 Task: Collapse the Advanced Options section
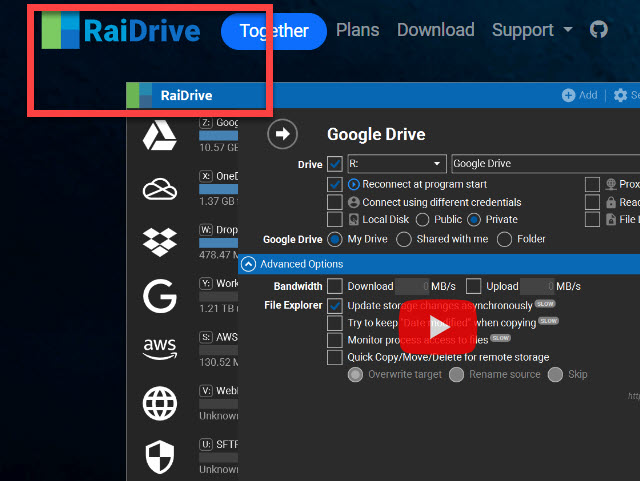(x=249, y=264)
